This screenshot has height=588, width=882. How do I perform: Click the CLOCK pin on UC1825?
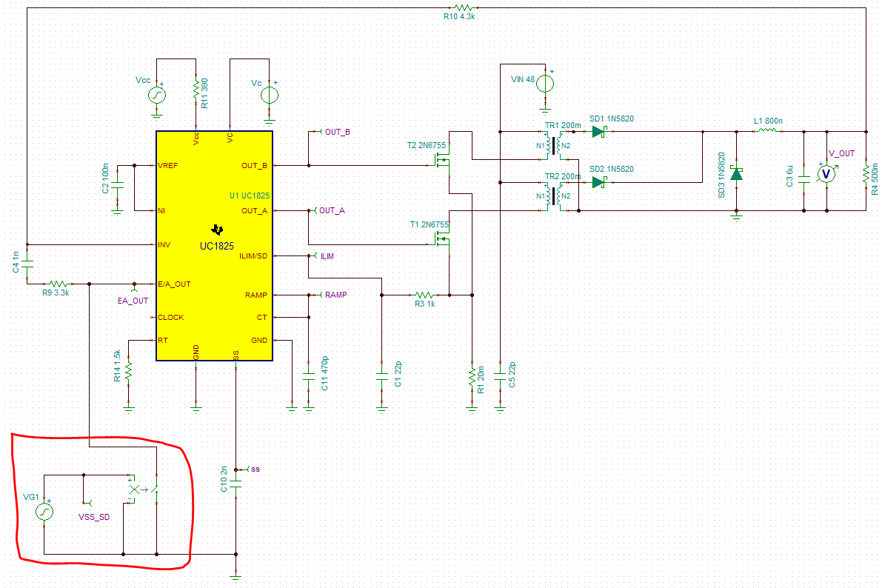point(170,318)
